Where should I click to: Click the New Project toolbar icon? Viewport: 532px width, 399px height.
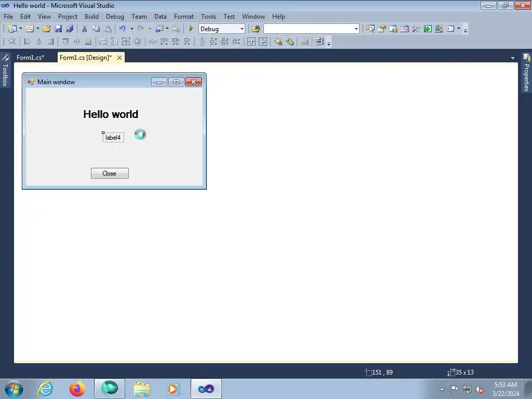tap(12, 29)
